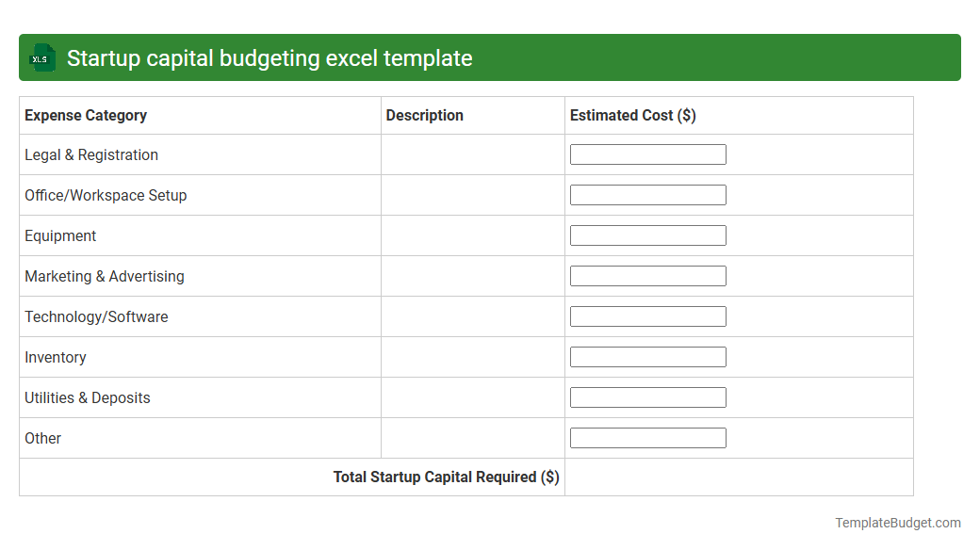Click the Description cell for Marketing & Advertising
Viewport: 980px width, 550px height.
click(x=471, y=275)
